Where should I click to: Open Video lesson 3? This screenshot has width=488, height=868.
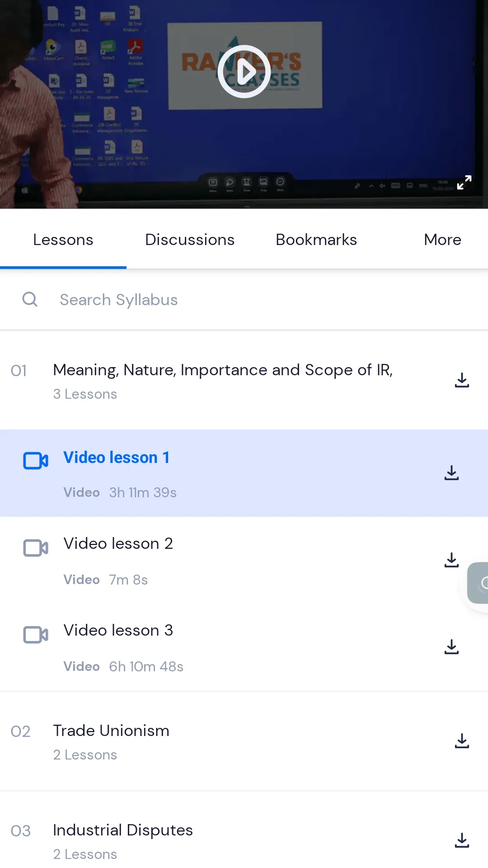coord(244,647)
